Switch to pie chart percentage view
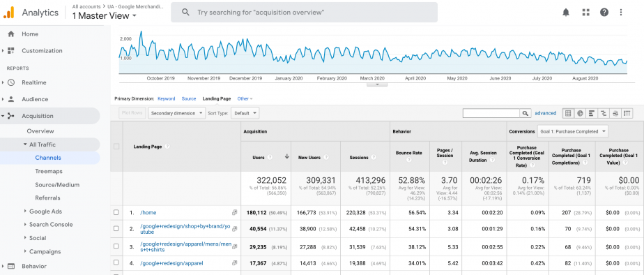 pos(580,114)
